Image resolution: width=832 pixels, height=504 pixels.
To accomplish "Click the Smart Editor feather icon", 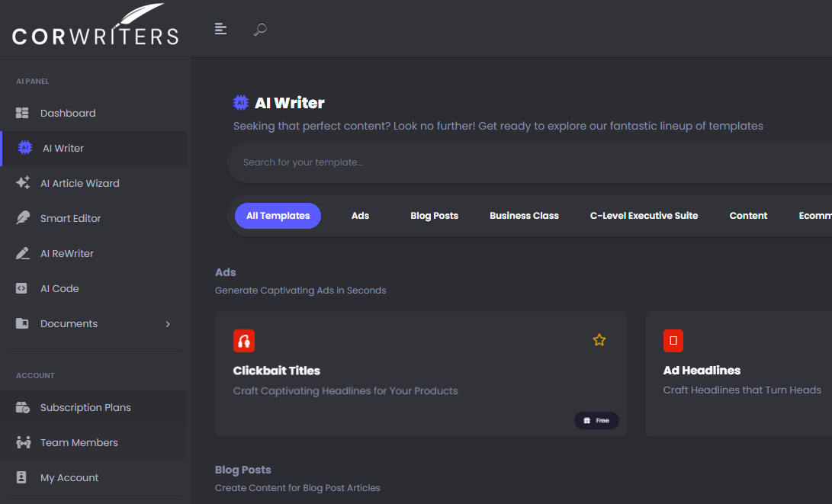I will (23, 218).
